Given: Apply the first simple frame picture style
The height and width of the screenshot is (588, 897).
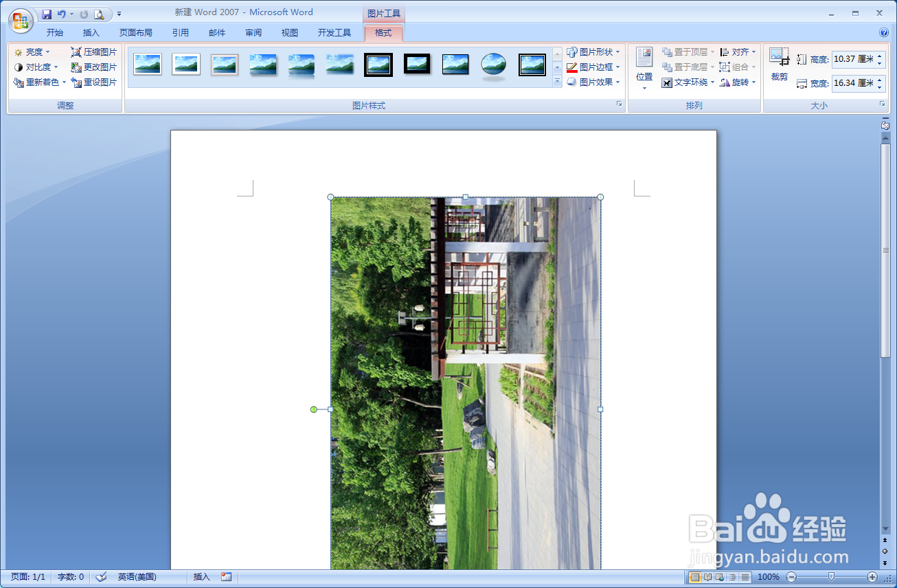Looking at the screenshot, I should [148, 65].
